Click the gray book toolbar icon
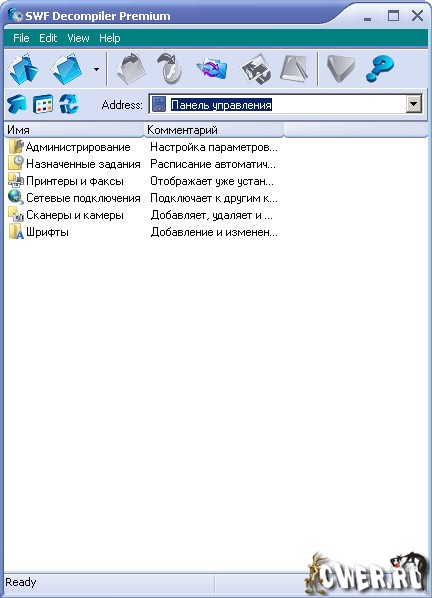Viewport: 432px width, 598px height. tap(294, 69)
